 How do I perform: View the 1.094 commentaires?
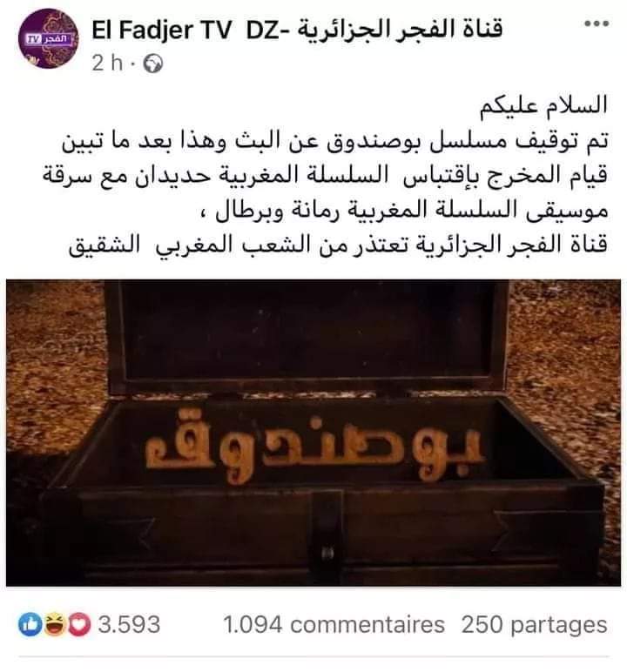click(x=334, y=624)
